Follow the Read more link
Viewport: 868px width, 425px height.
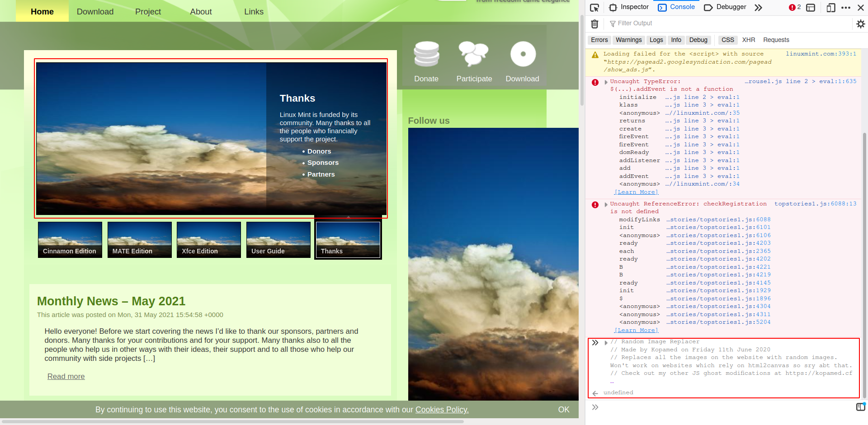[66, 376]
